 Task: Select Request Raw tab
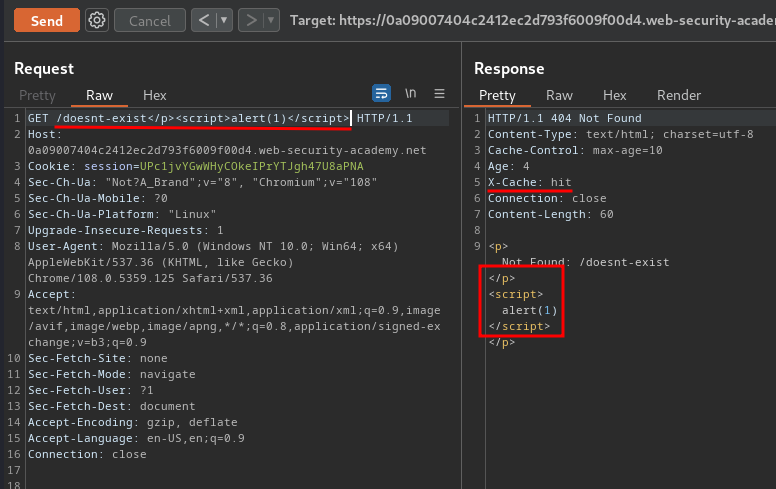click(x=99, y=95)
